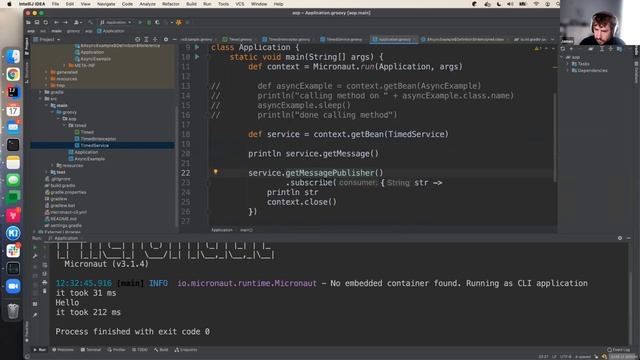Open the Application run configuration dropdown

point(116,22)
